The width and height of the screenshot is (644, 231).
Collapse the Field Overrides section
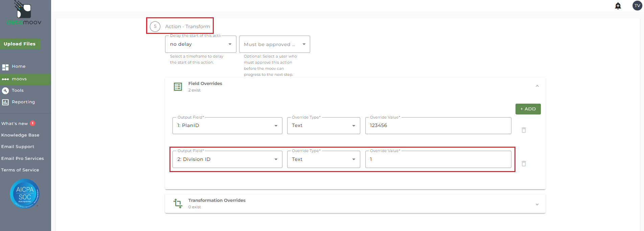[537, 86]
